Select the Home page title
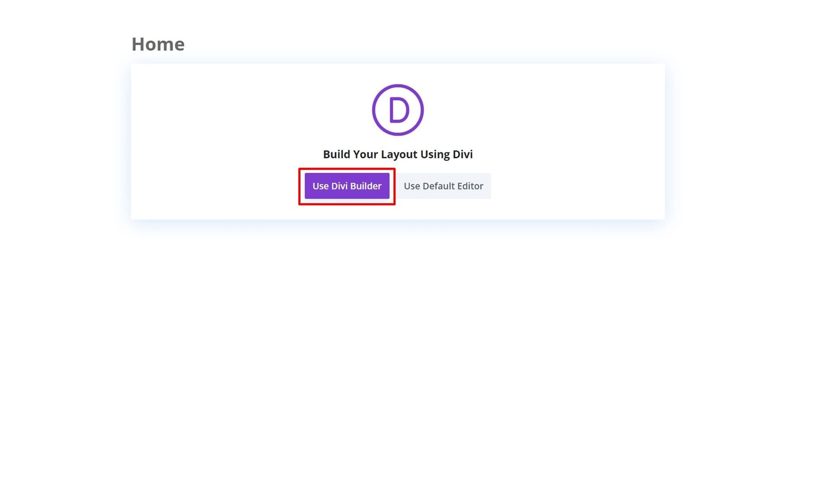Viewport: 821px width, 504px height. point(158,44)
